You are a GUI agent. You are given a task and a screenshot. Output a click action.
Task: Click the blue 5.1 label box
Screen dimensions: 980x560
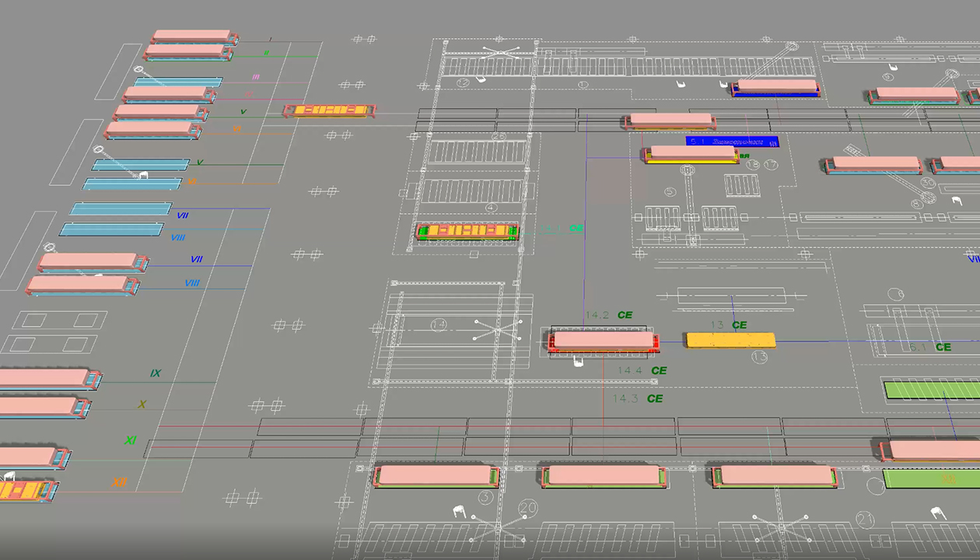coord(732,142)
